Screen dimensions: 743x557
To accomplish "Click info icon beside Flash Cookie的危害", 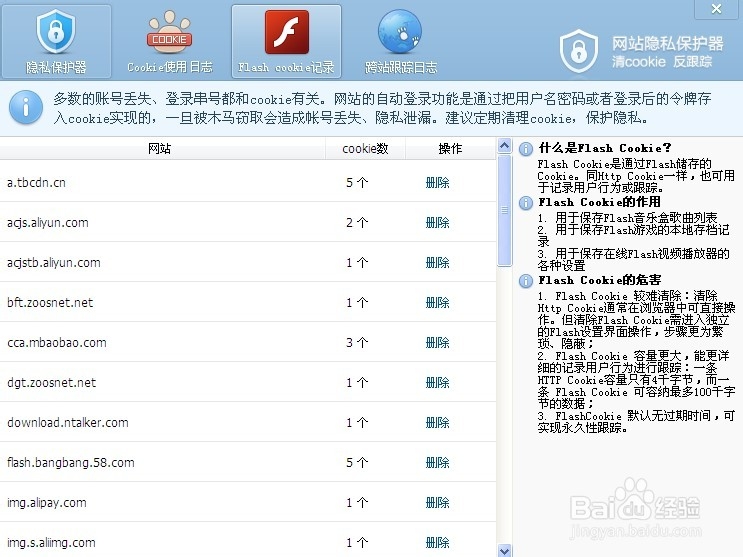I will coord(526,281).
